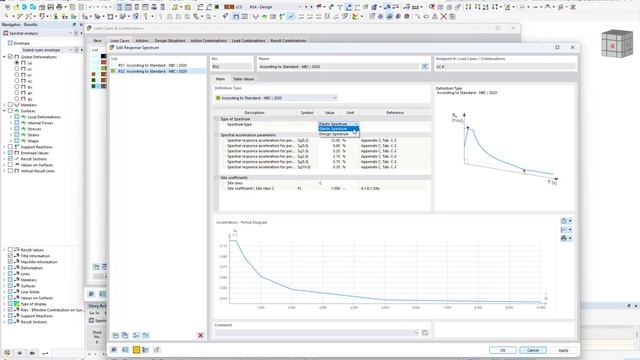Open Result Combinations tab in background window
Screen dimensions: 640x360
(288, 40)
